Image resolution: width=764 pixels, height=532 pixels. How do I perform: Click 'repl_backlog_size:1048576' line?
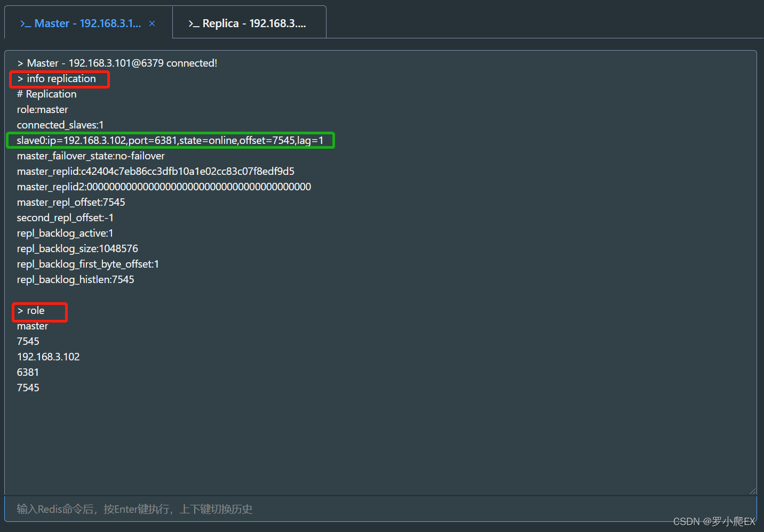77,248
